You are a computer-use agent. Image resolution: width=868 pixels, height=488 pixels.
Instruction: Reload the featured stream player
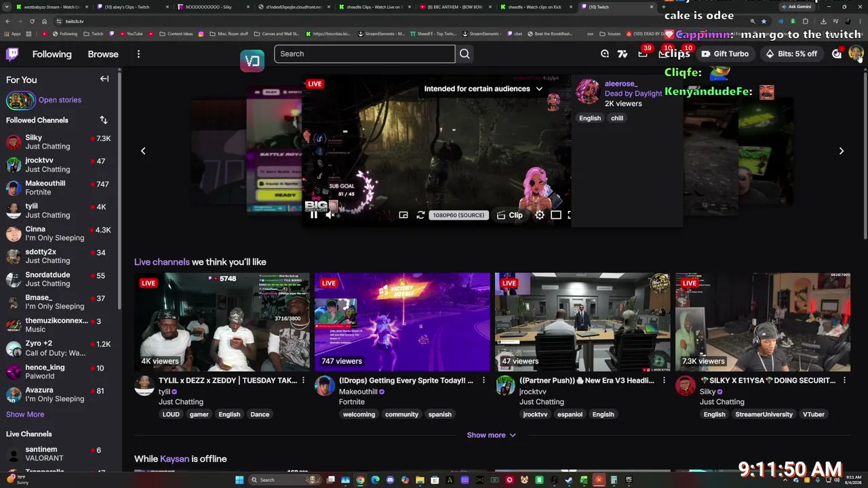coord(420,215)
